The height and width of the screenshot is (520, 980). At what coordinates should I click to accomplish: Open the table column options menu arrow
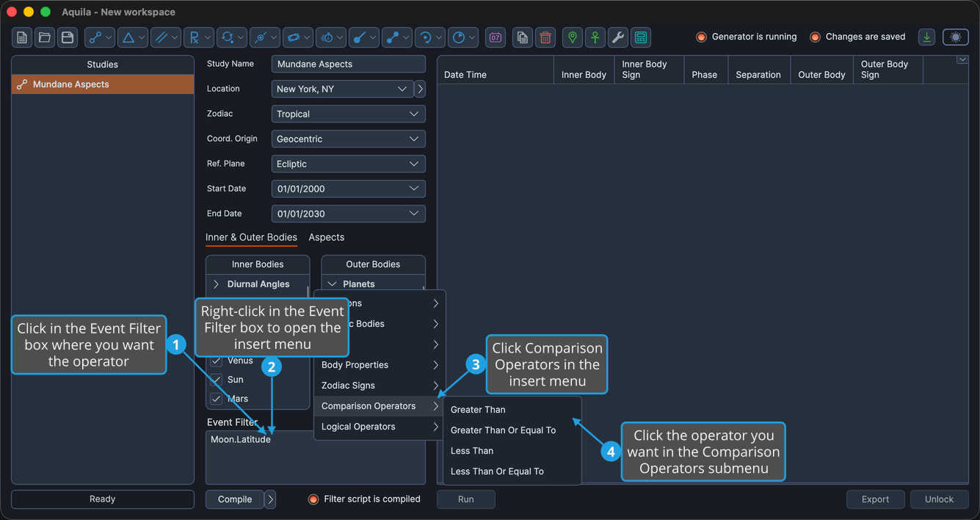[x=962, y=60]
